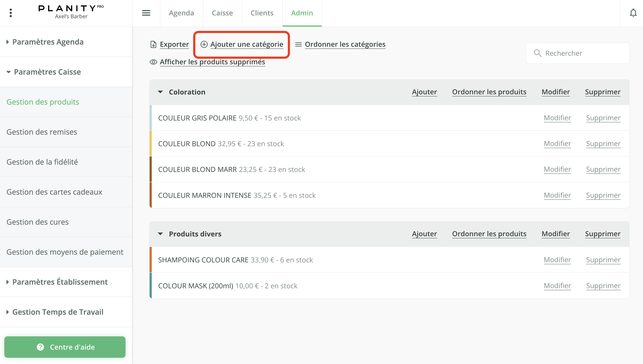Viewport: 643px width, 364px height.
Task: Click the magnifier search icon
Action: 537,53
